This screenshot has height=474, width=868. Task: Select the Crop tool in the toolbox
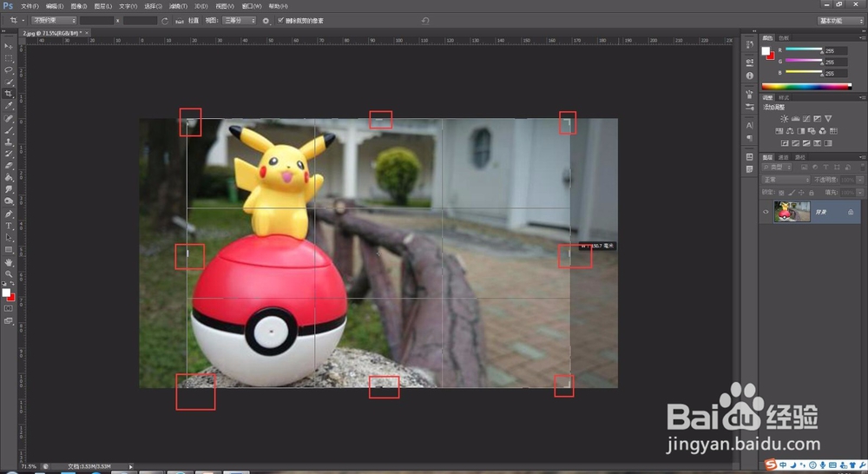[9, 94]
